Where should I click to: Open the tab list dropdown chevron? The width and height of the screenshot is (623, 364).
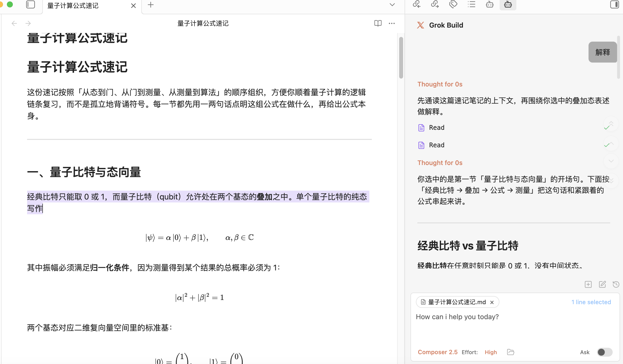392,5
